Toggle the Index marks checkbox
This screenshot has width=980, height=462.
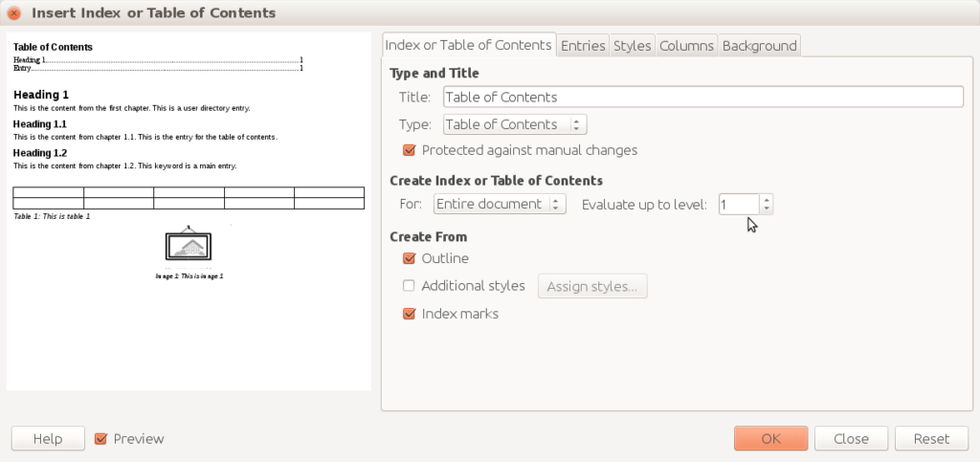point(410,314)
